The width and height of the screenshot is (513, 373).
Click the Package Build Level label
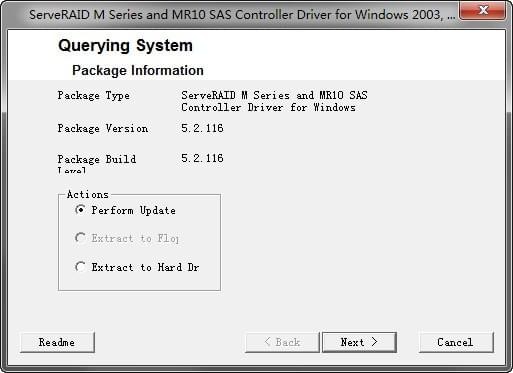(97, 163)
